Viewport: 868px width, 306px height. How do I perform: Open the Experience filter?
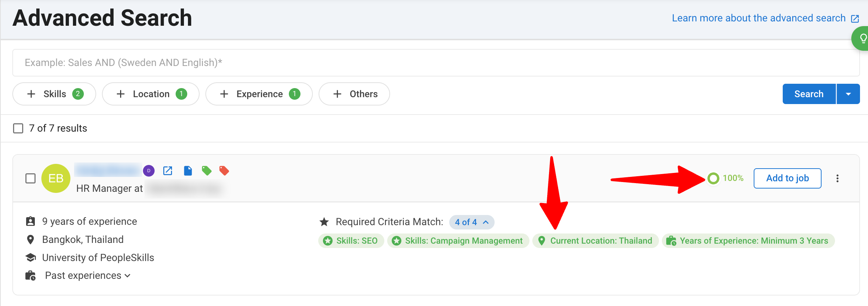click(259, 94)
